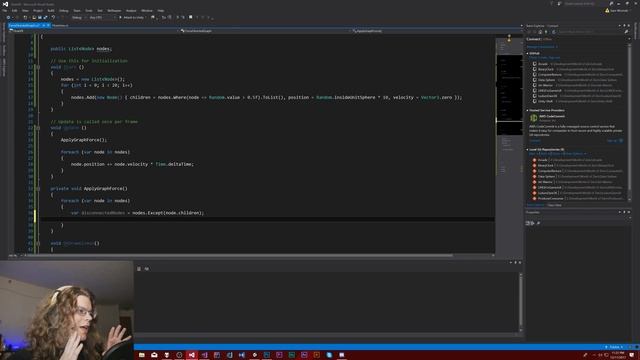Click the editor horizontal scrollbar

click(x=239, y=256)
